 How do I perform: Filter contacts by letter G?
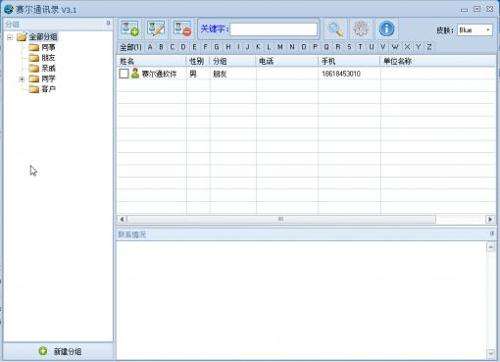[x=217, y=47]
